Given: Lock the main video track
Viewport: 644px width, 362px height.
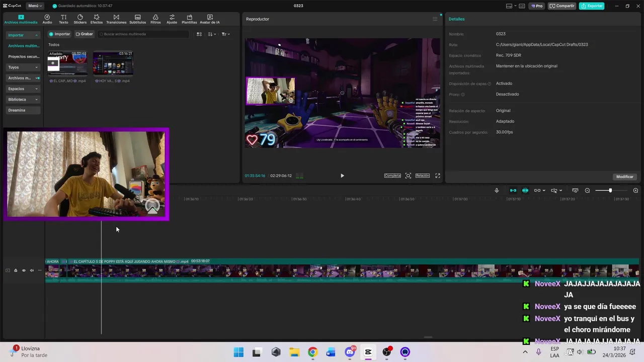Looking at the screenshot, I should click(16, 270).
